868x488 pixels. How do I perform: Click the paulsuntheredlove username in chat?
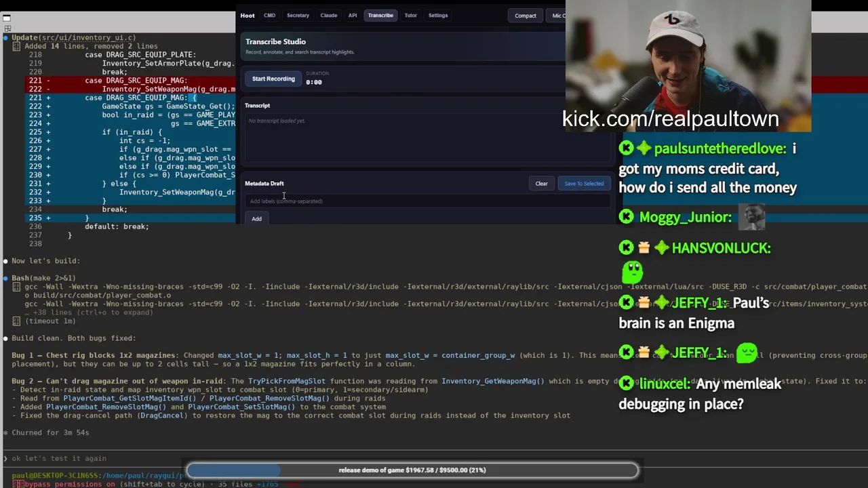[x=720, y=148]
